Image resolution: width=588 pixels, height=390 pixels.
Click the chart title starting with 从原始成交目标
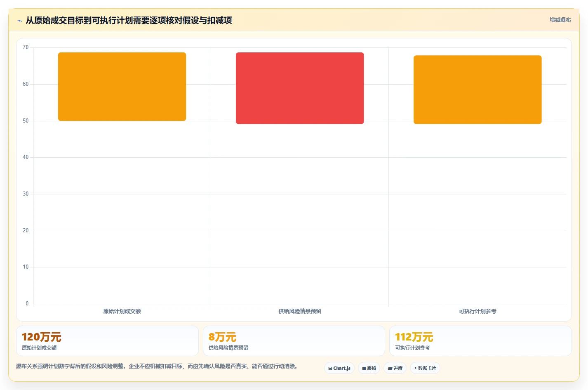coord(129,20)
